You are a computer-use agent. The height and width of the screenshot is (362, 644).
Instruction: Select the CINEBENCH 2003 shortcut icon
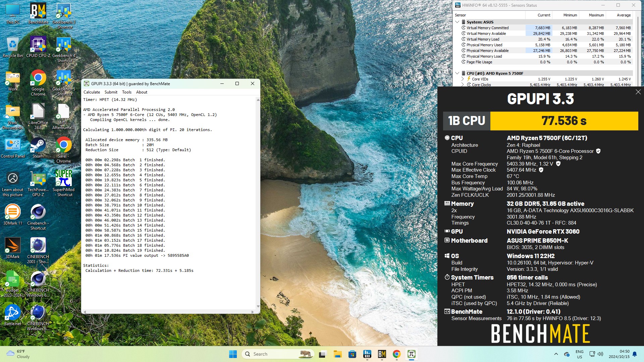38,251
